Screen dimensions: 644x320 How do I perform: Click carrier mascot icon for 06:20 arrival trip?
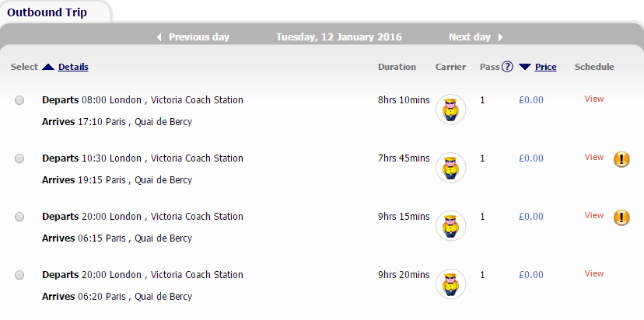pos(450,284)
